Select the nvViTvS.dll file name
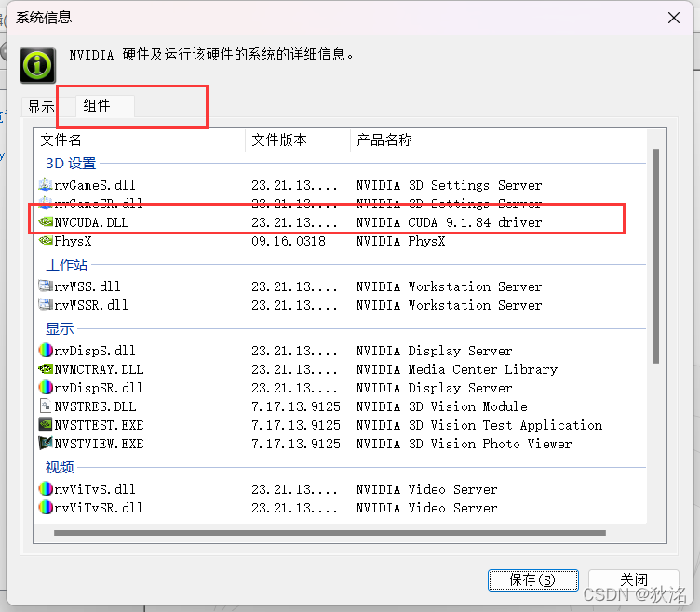 (x=95, y=489)
